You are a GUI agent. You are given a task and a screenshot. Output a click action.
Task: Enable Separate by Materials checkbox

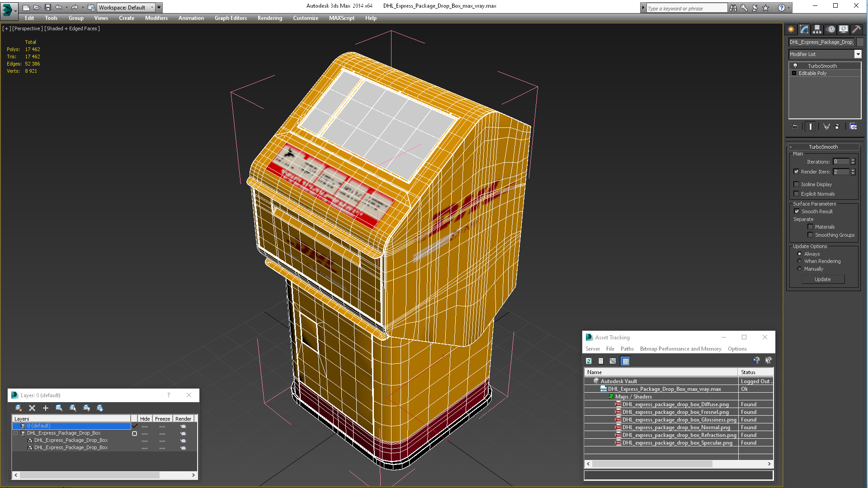pyautogui.click(x=810, y=227)
